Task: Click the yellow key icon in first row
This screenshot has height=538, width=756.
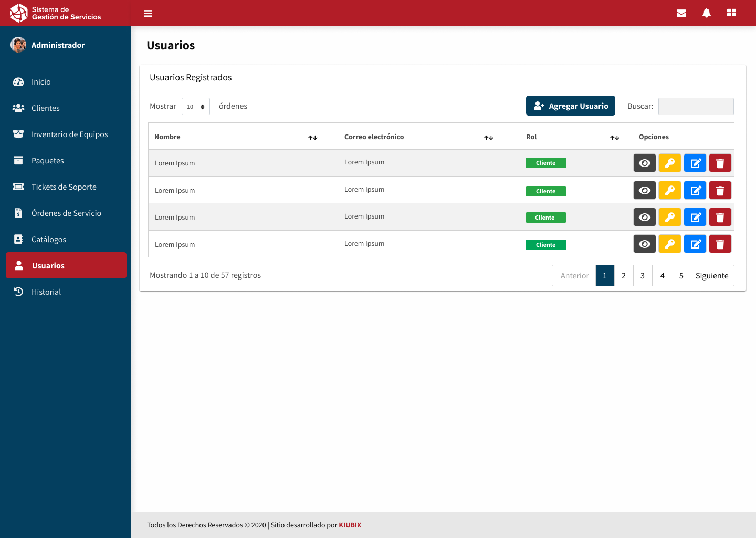Action: [x=670, y=163]
